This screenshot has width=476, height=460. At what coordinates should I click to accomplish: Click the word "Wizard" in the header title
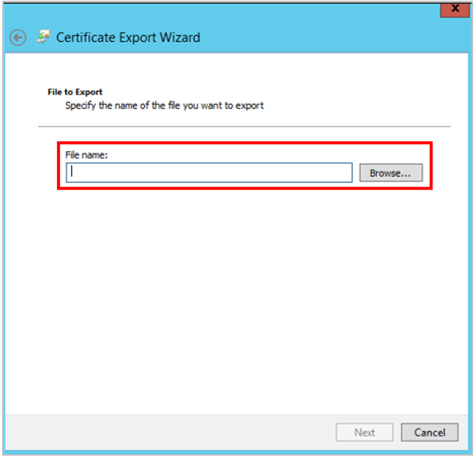click(x=178, y=38)
